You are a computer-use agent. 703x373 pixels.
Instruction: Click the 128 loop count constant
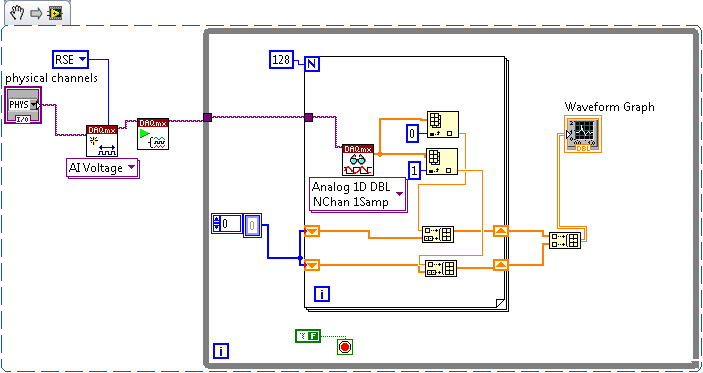click(282, 60)
